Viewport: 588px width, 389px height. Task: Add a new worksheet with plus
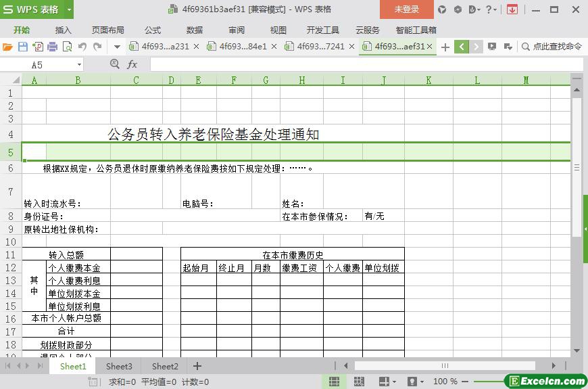pos(197,366)
